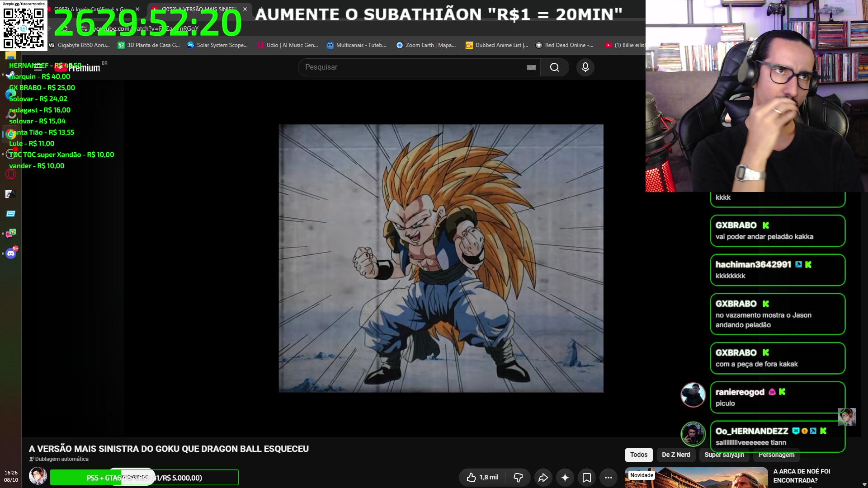Open the Arca de Noé video thumbnail
The height and width of the screenshot is (488, 868).
pyautogui.click(x=696, y=478)
